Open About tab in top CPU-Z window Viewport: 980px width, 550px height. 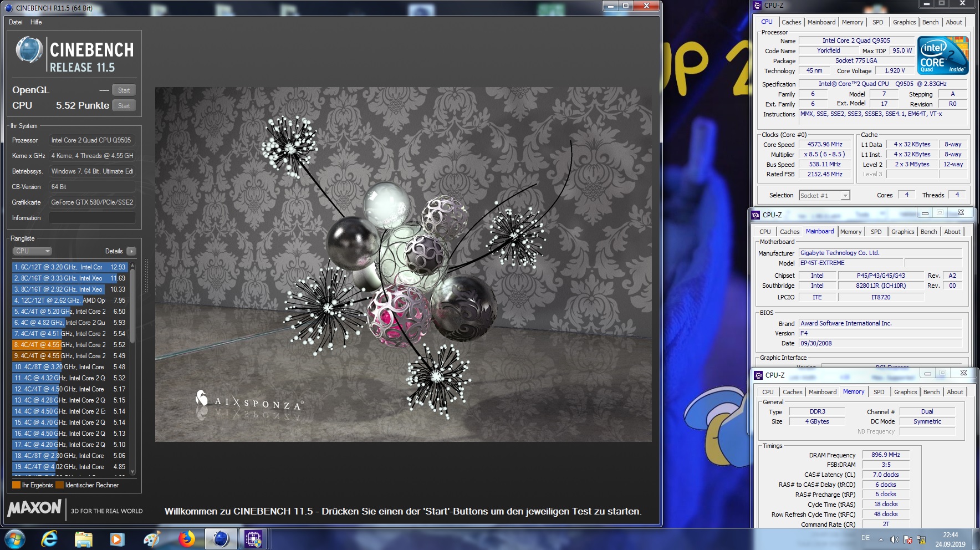954,22
